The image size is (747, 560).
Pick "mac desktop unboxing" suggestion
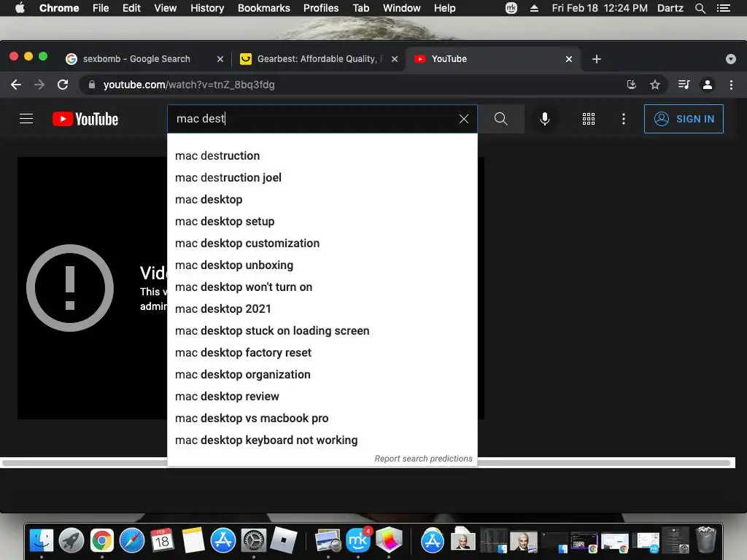tap(322, 265)
